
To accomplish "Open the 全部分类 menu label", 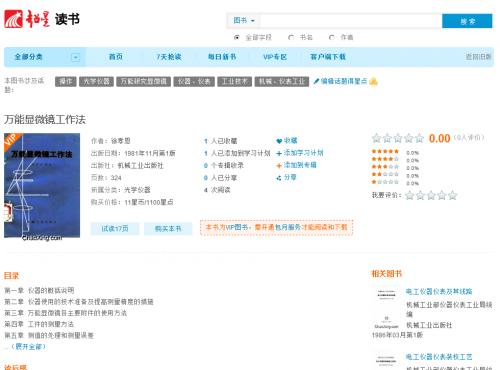I will (29, 57).
